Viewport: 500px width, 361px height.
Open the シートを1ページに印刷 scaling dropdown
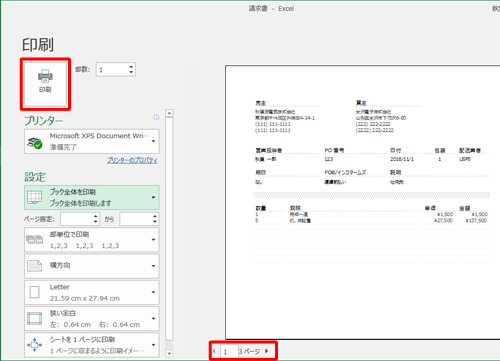(x=92, y=345)
